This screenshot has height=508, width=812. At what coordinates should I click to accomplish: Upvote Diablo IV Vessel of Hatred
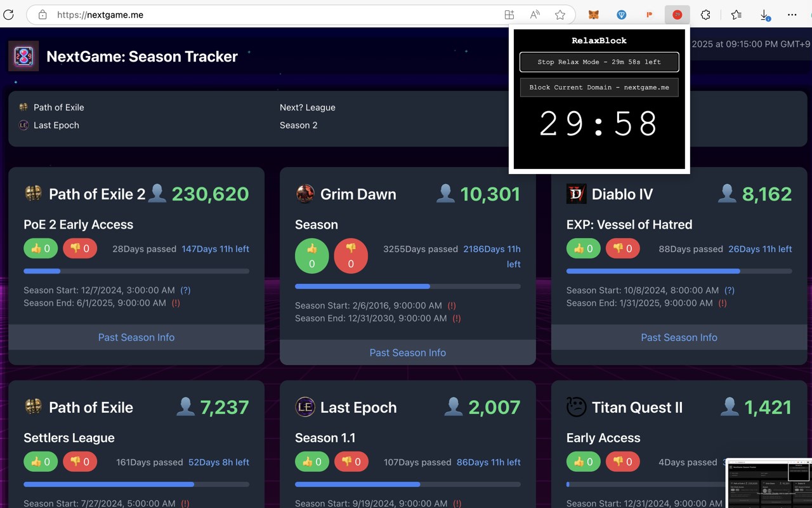pyautogui.click(x=584, y=248)
